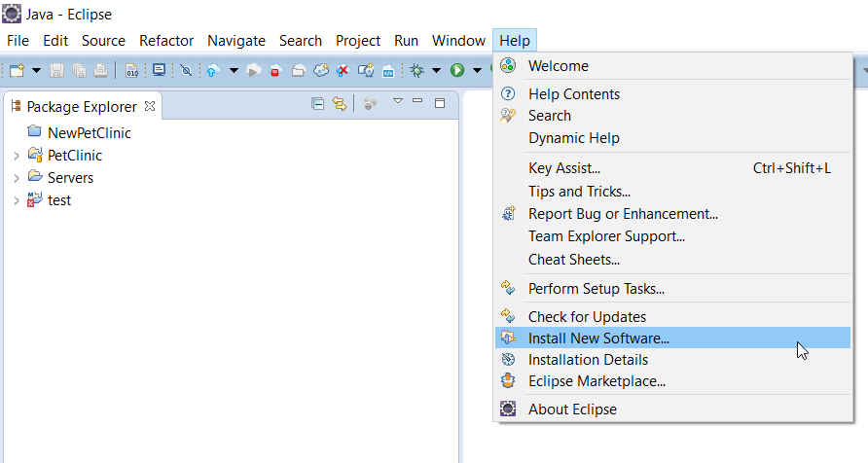The image size is (868, 463).
Task: Choose Tips and Tricks...
Action: 672,192
